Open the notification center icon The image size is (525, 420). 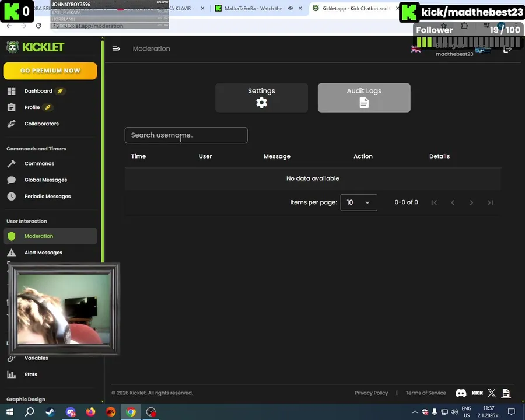[511, 412]
